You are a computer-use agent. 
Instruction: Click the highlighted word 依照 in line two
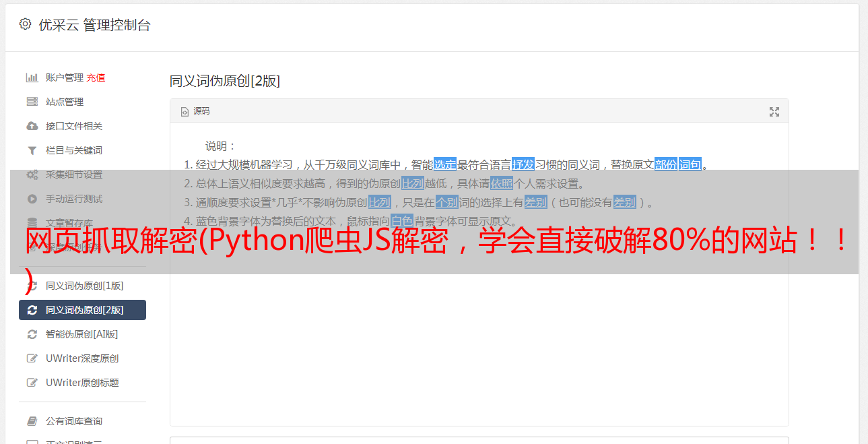coord(502,183)
